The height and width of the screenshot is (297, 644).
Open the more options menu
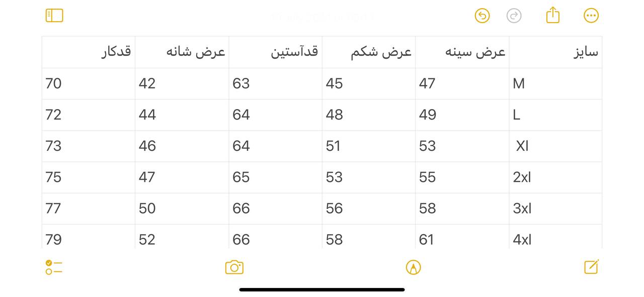tap(591, 16)
